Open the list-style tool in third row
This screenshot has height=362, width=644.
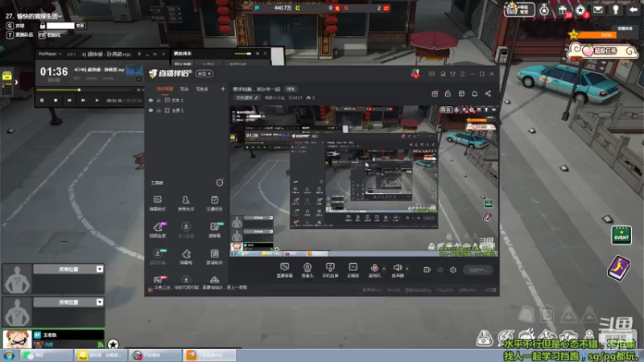click(x=214, y=256)
